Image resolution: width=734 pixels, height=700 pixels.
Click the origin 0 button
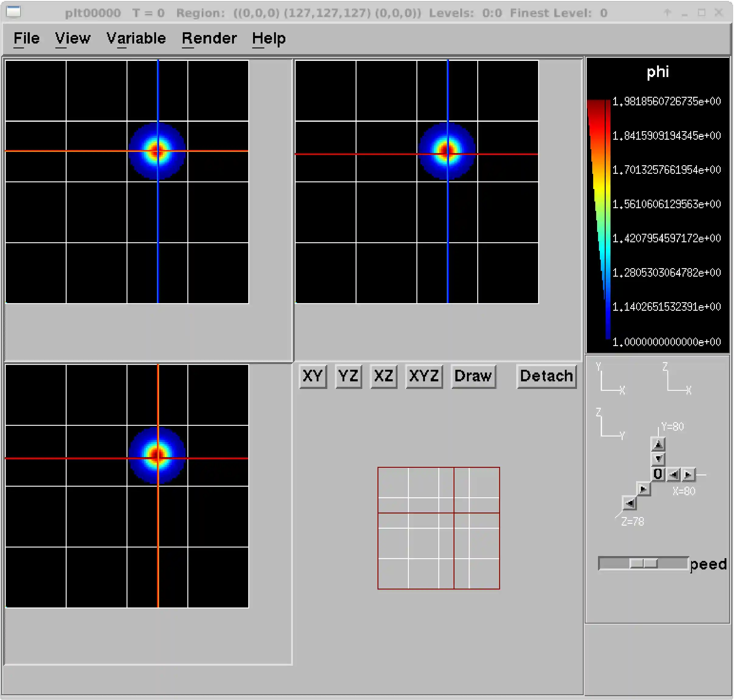pyautogui.click(x=658, y=474)
